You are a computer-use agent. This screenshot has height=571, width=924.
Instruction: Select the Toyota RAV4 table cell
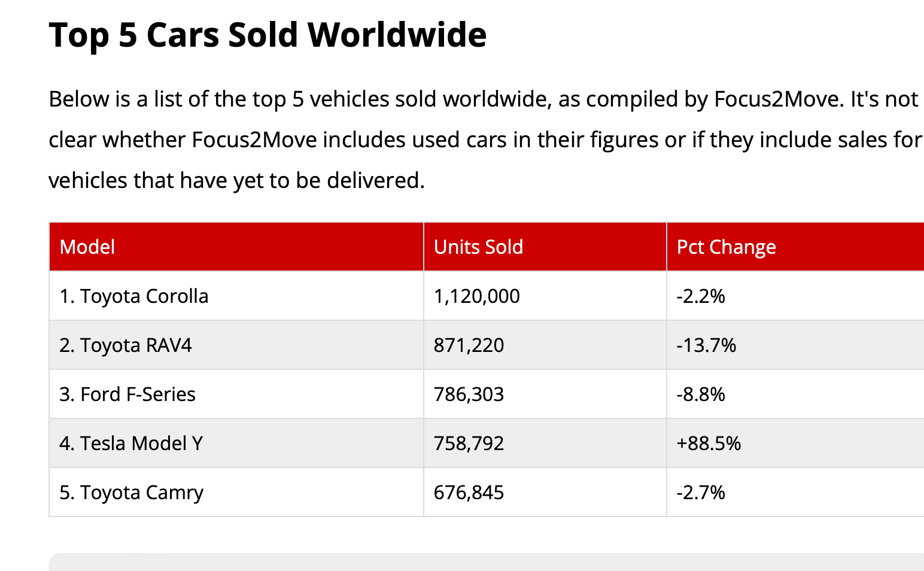coord(126,345)
